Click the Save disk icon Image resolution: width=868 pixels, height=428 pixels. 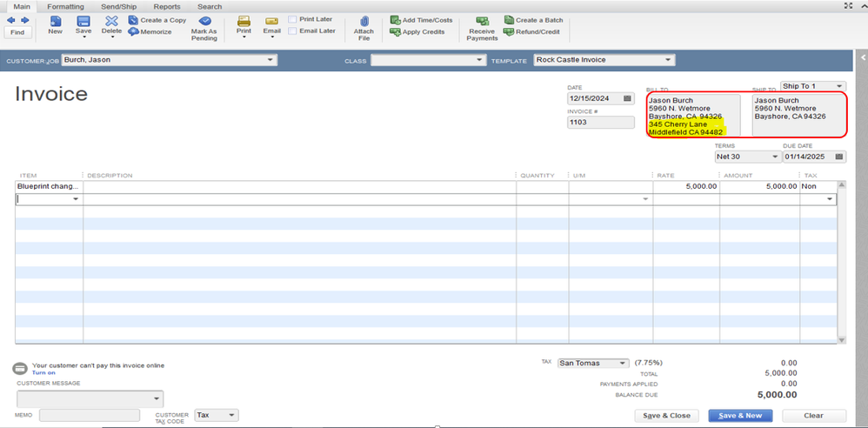point(83,21)
